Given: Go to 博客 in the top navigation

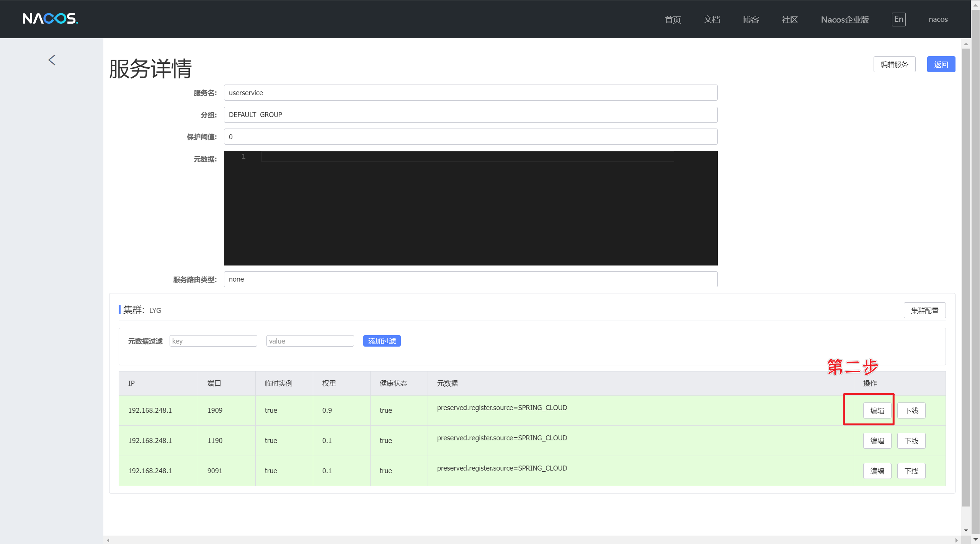Looking at the screenshot, I should click(x=750, y=20).
